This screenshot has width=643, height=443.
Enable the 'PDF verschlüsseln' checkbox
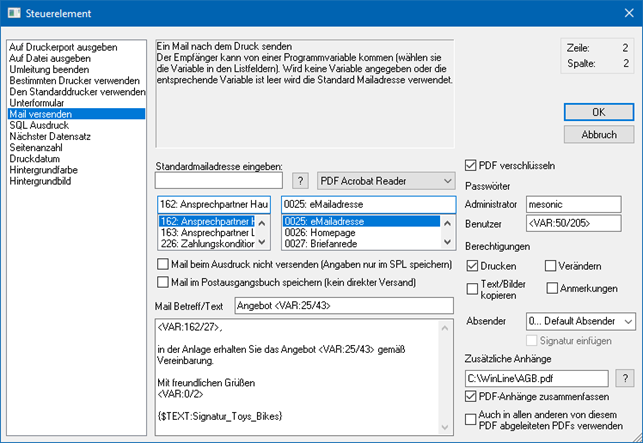coord(473,165)
